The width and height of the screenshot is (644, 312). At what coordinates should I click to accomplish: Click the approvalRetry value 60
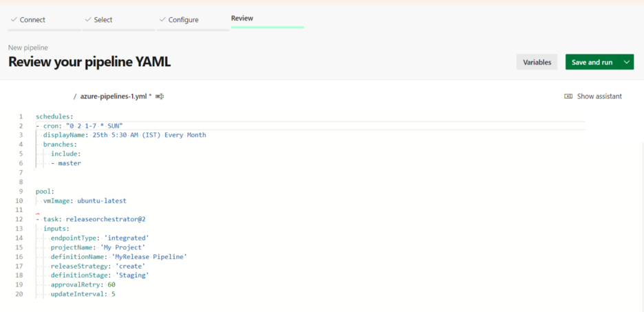point(111,285)
